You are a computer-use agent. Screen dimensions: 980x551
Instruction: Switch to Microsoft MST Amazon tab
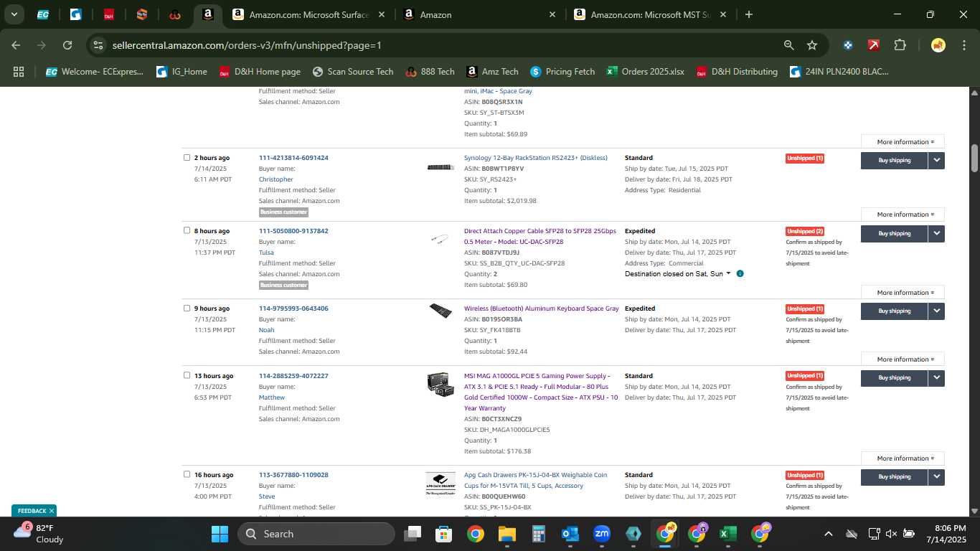651,14
